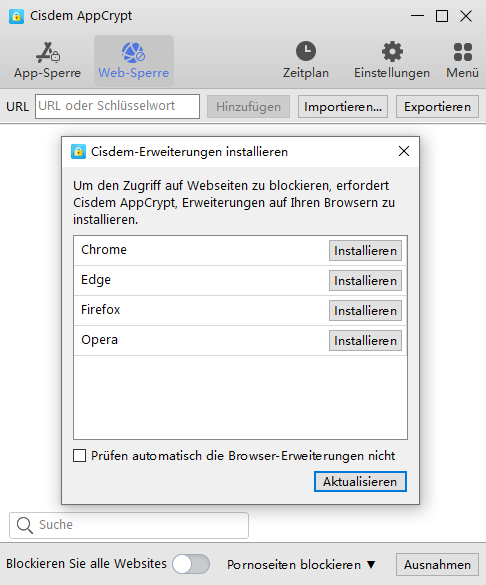The width and height of the screenshot is (486, 585).
Task: Select the Opera row label
Action: (x=100, y=340)
